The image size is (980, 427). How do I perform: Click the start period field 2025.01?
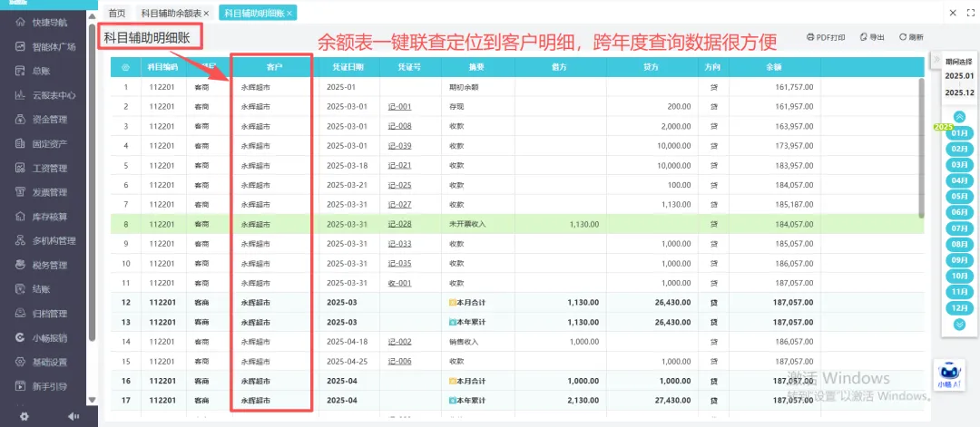click(959, 75)
